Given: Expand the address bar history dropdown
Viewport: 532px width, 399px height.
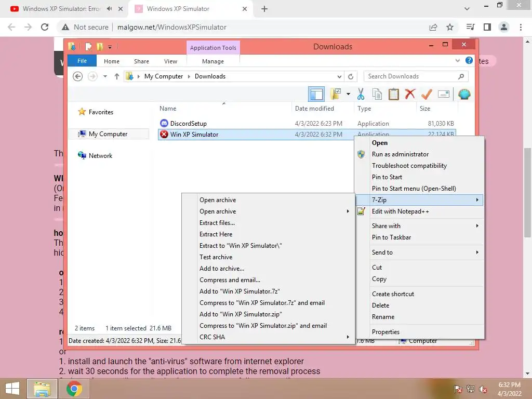Looking at the screenshot, I should [x=339, y=76].
